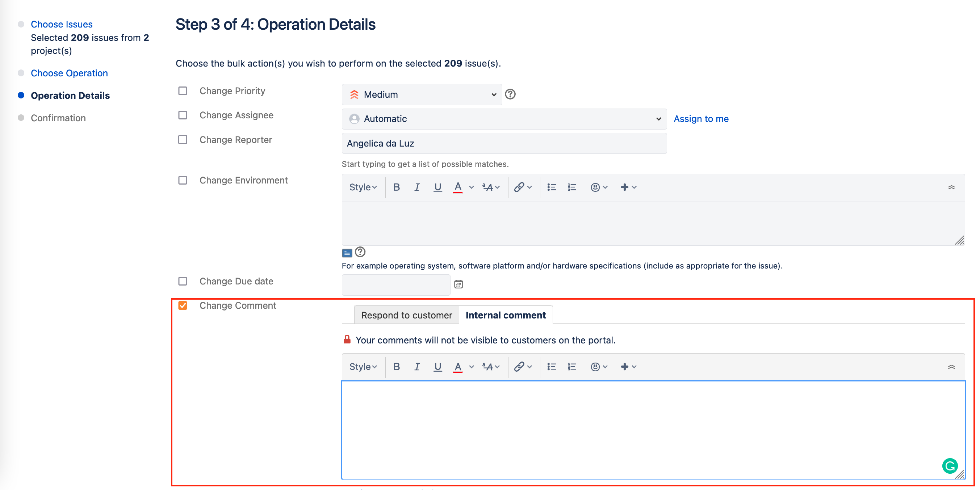The height and width of the screenshot is (490, 980).
Task: Open the Automatic assignee dropdown
Action: tap(504, 119)
